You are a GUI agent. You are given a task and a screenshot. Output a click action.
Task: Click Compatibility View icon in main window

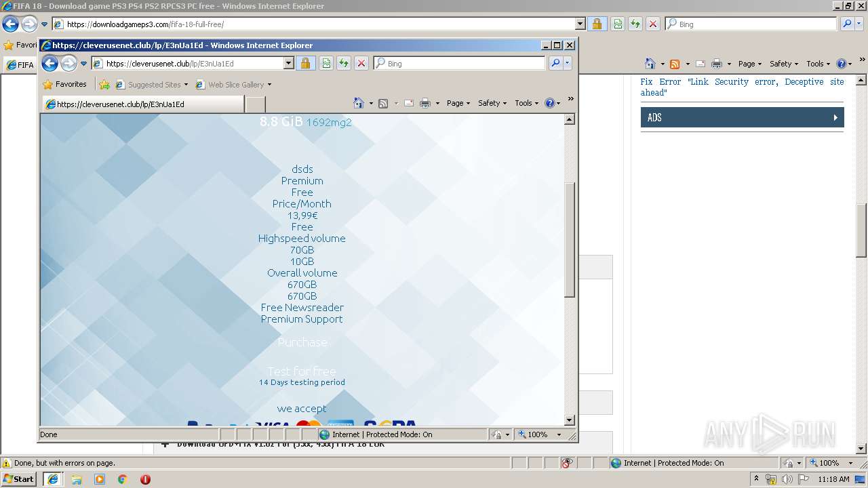[618, 24]
